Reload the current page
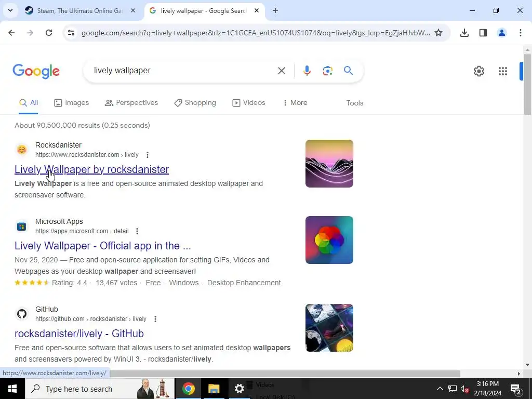532x399 pixels. click(x=49, y=33)
